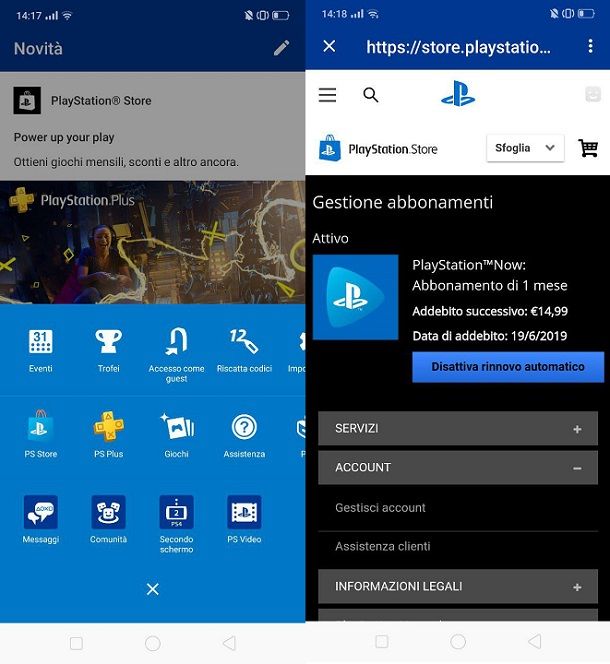Open the Messaggi chat icon

[x=41, y=512]
